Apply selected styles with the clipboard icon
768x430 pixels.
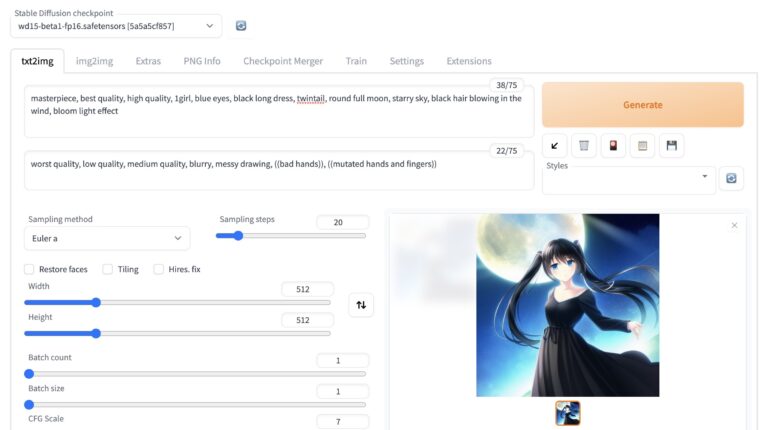click(642, 146)
